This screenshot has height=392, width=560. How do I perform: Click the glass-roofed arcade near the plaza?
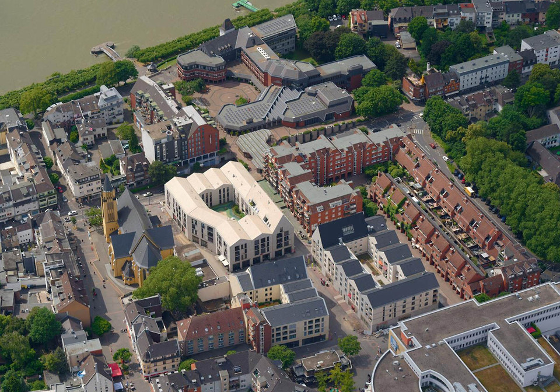(x=254, y=145)
